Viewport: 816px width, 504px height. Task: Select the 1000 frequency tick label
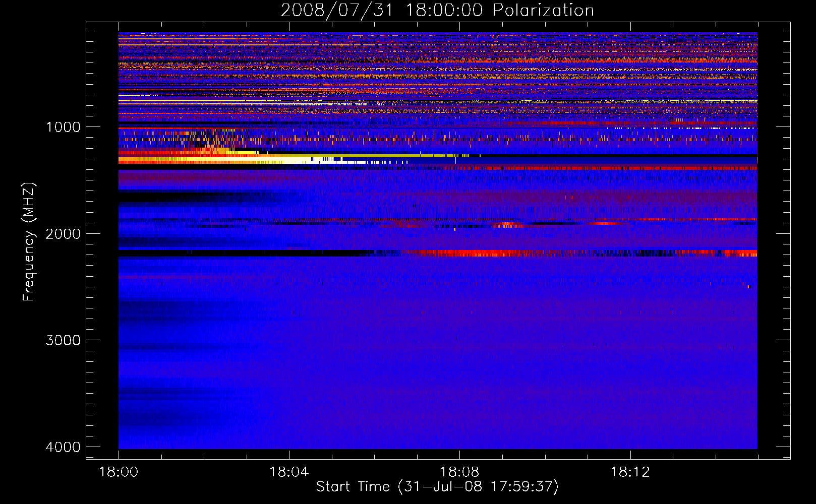[64, 127]
